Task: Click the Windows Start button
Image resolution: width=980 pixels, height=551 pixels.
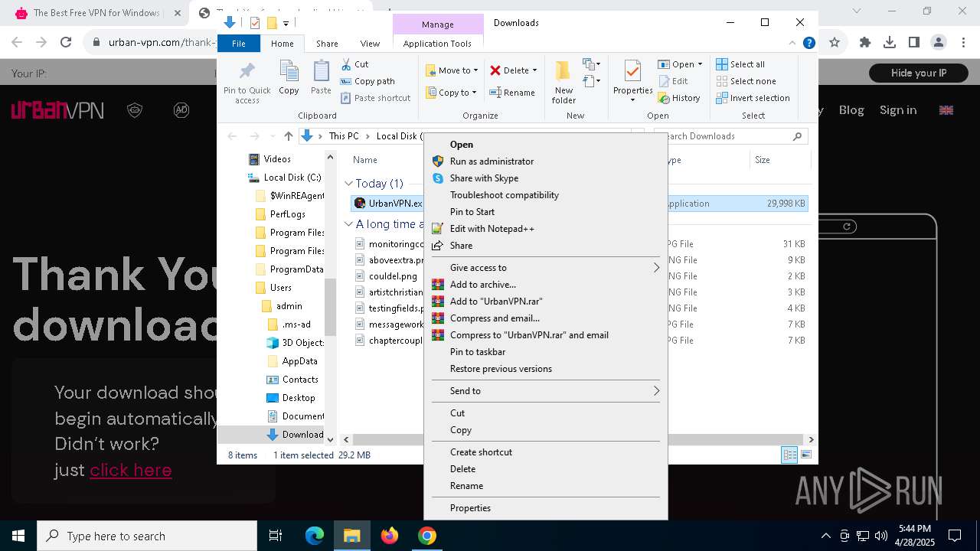Action: click(x=18, y=536)
